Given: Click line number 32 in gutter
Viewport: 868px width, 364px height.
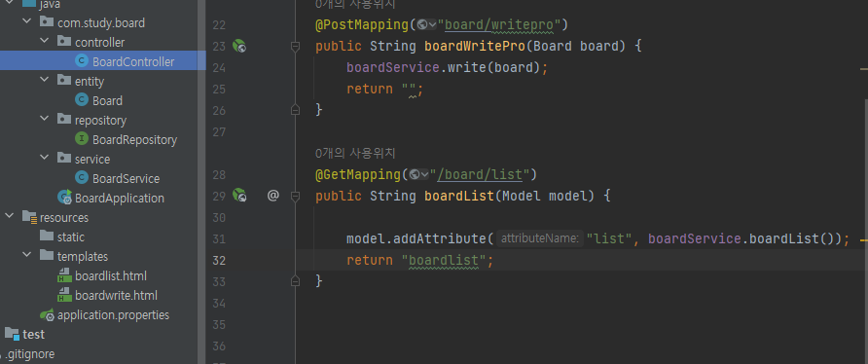Looking at the screenshot, I should pyautogui.click(x=219, y=260).
